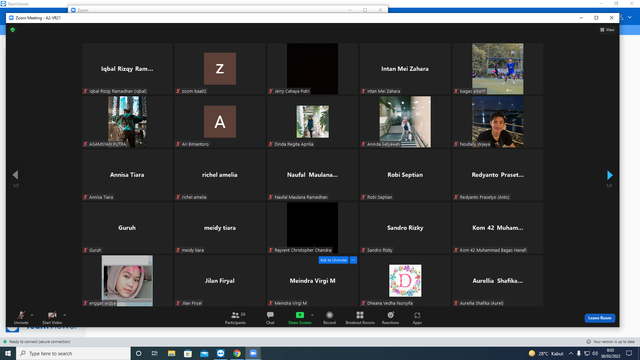Viewport: 640px width, 360px height.
Task: Start recording with Record button
Action: coord(329,318)
